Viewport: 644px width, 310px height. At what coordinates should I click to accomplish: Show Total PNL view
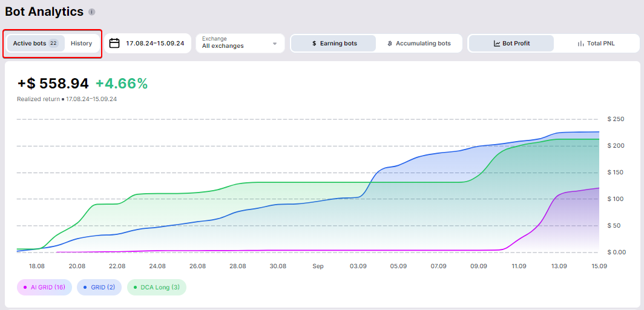click(x=596, y=44)
